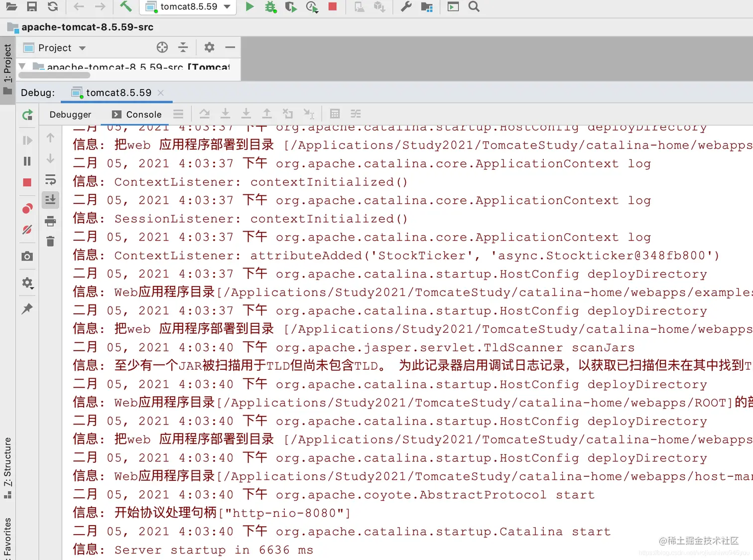Click the Run Anything icon
Viewport: 753px width, 560px height.
pyautogui.click(x=453, y=7)
